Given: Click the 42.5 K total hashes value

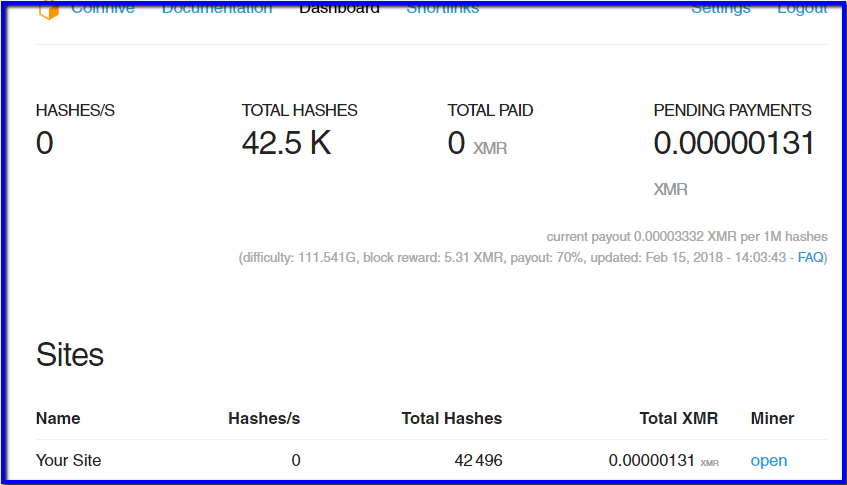Looking at the screenshot, I should coord(286,144).
